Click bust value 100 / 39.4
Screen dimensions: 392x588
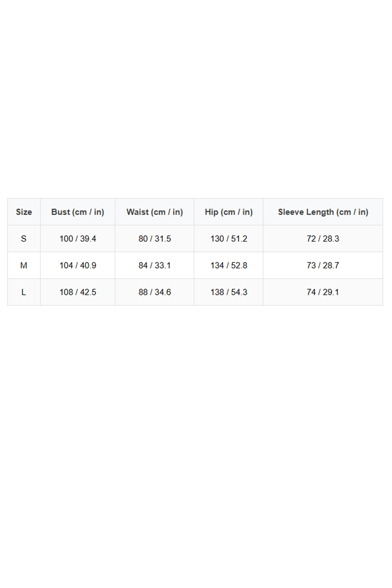point(77,239)
